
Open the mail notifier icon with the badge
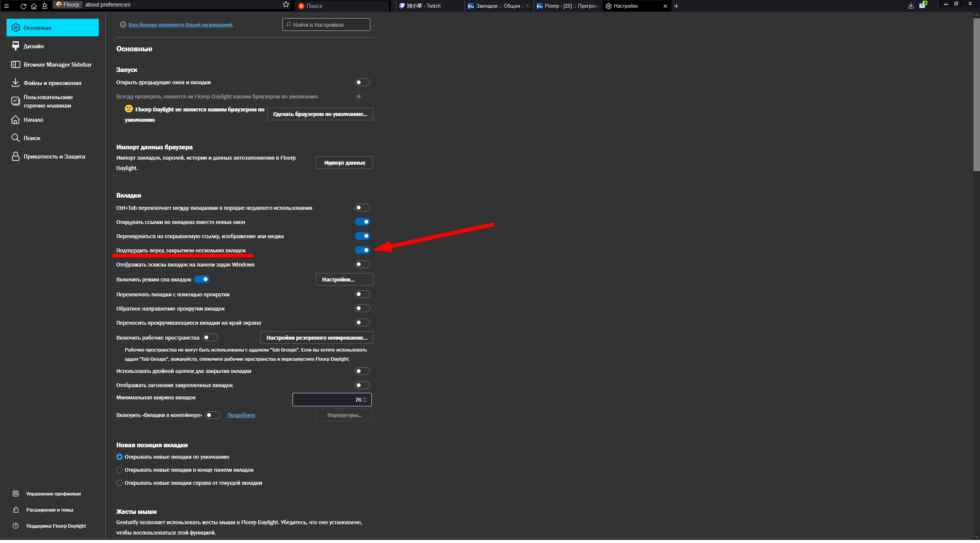tap(922, 5)
